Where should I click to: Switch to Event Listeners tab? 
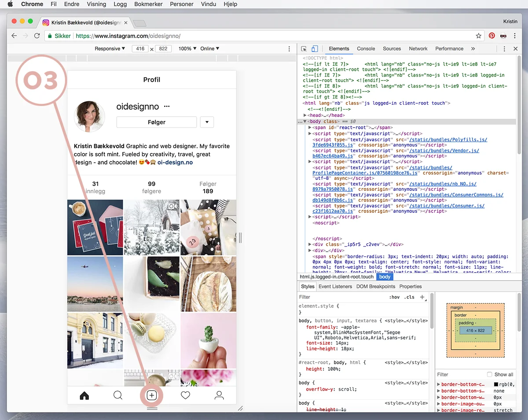(x=335, y=286)
